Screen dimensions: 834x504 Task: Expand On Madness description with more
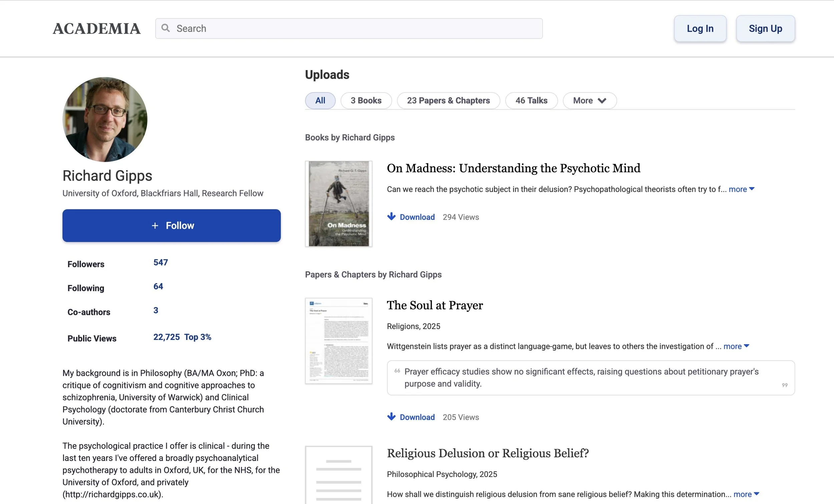(x=741, y=189)
